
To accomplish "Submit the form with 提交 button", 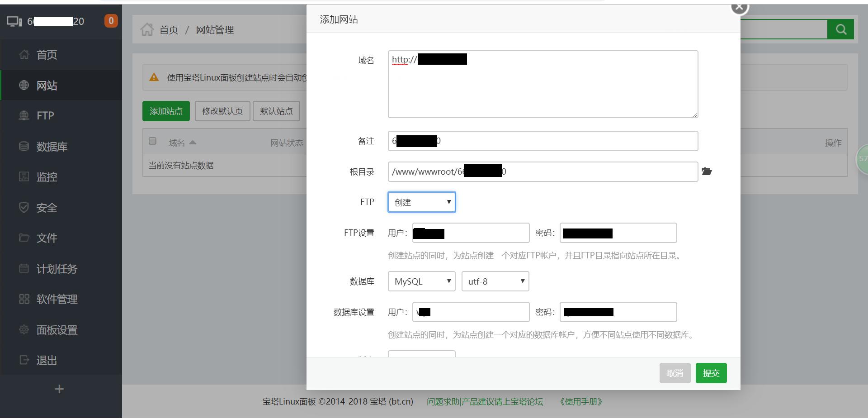I will click(x=711, y=373).
